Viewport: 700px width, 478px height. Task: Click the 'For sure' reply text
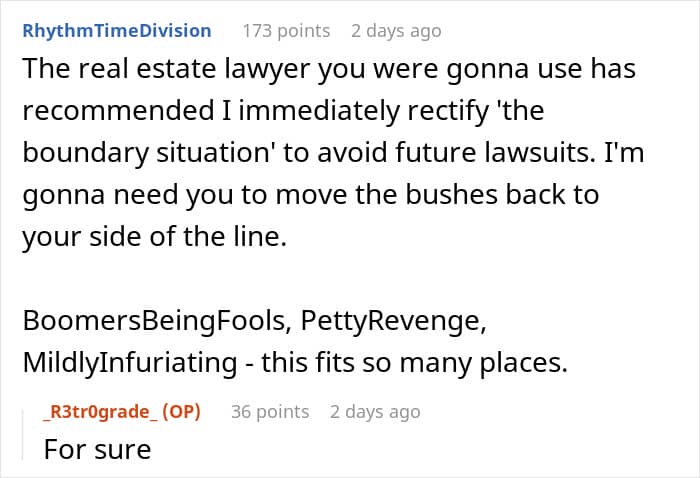(97, 449)
